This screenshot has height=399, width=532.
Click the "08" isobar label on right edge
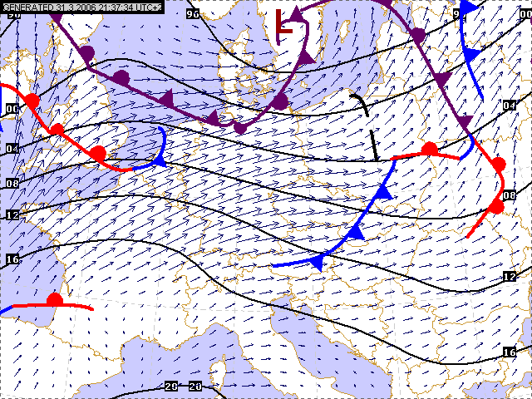click(x=510, y=195)
